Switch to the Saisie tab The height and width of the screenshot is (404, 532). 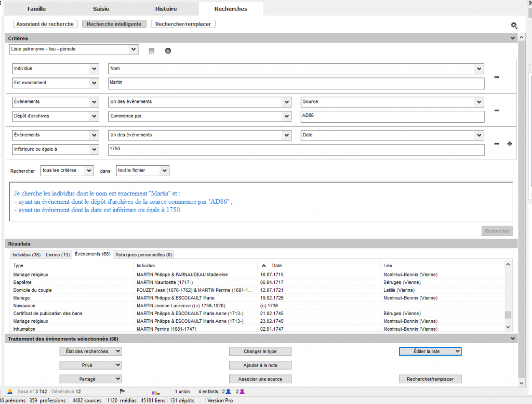[x=101, y=9]
